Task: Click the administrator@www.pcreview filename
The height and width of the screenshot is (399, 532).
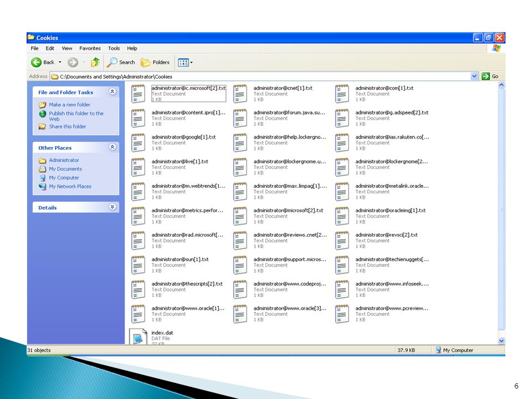Action: coord(392,308)
